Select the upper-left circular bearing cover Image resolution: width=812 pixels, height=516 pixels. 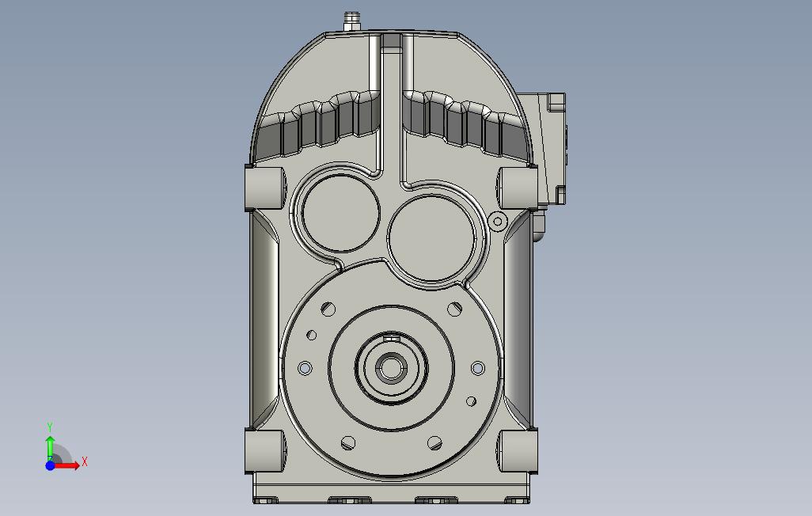point(341,214)
